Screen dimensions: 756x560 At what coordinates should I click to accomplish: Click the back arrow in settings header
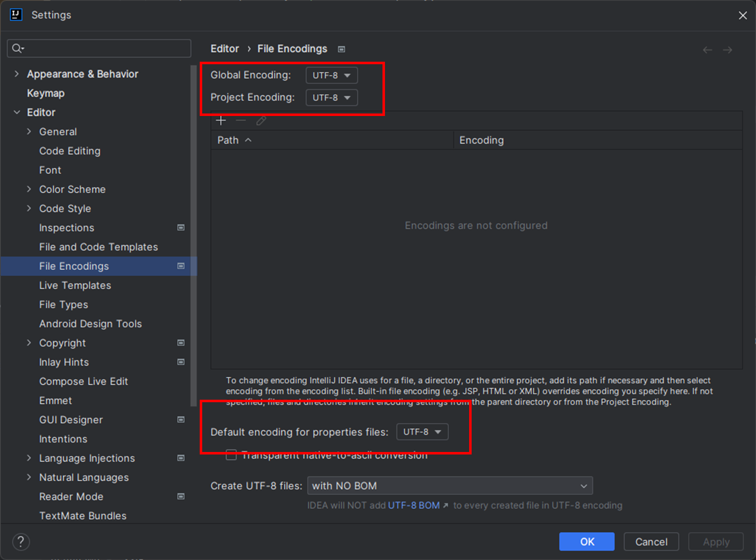707,50
